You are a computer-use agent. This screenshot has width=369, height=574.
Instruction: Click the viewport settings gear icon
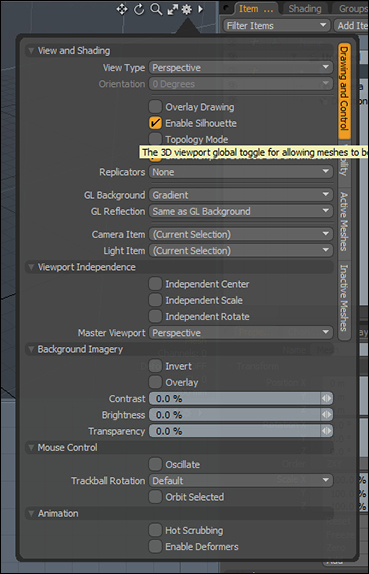(187, 10)
